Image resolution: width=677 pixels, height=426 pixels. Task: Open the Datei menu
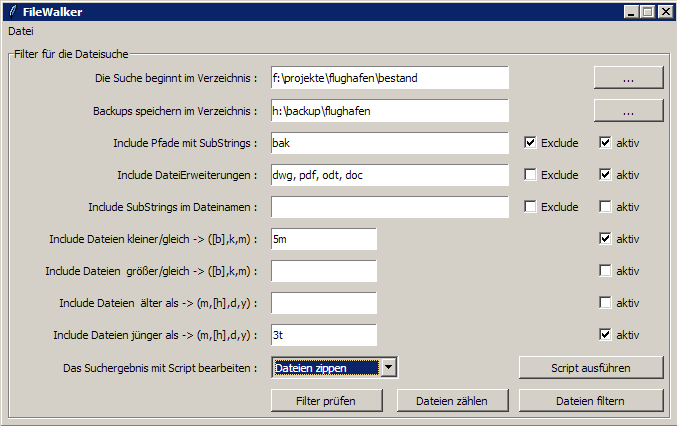21,31
